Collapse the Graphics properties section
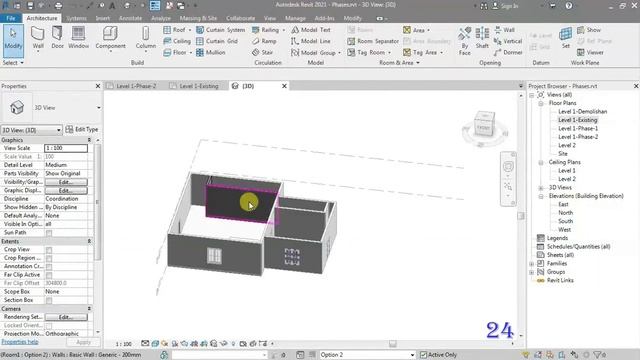The height and width of the screenshot is (360, 640). click(x=89, y=140)
